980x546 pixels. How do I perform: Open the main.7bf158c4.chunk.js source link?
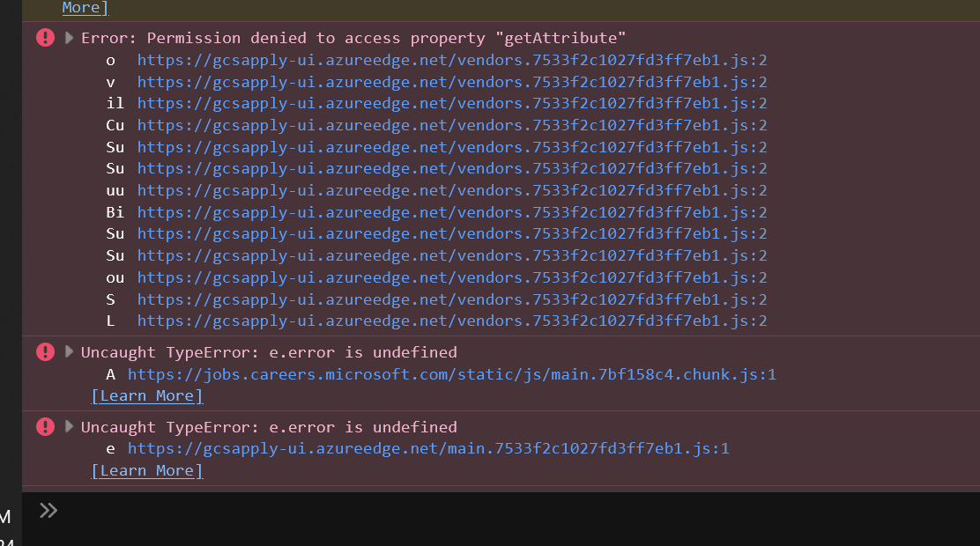452,374
